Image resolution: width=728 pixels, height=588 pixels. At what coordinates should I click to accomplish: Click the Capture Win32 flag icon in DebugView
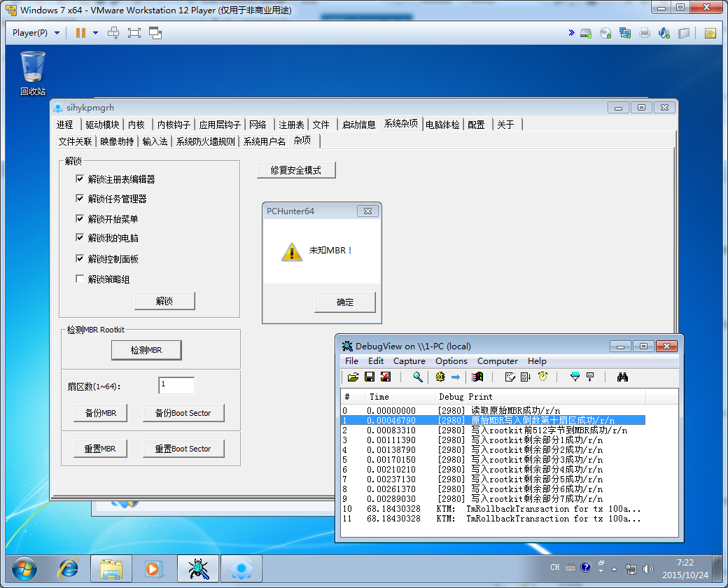477,377
